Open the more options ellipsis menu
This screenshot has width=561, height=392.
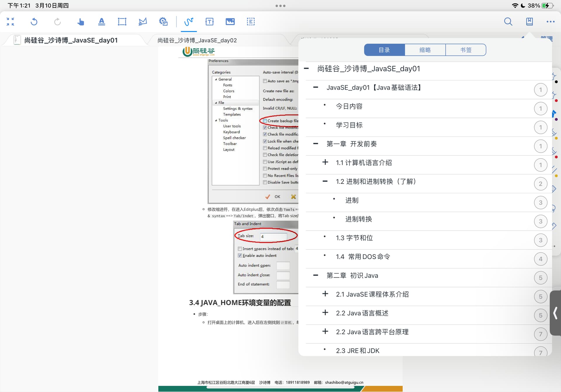[550, 22]
